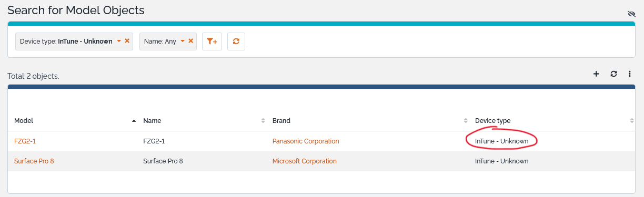This screenshot has width=644, height=197.
Task: Open the vertical three-dot options menu
Action: [x=630, y=74]
